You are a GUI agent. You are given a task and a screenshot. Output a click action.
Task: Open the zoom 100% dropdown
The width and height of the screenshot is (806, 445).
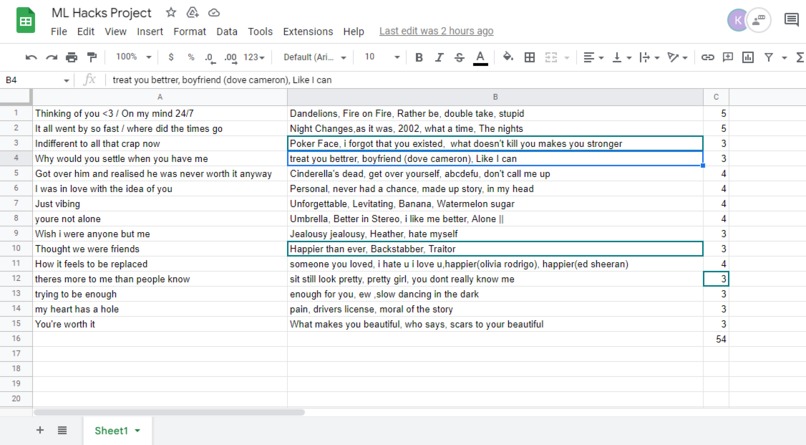[x=133, y=57]
